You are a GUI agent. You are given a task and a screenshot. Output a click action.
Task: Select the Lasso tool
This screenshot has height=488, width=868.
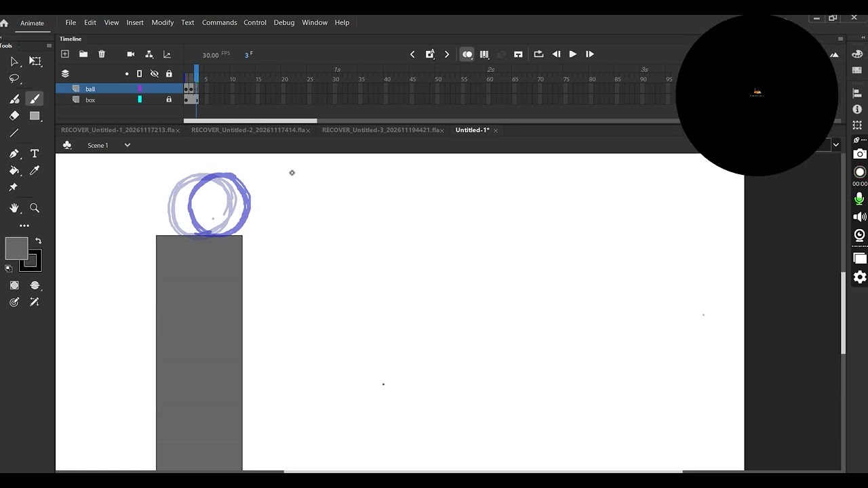pos(14,79)
